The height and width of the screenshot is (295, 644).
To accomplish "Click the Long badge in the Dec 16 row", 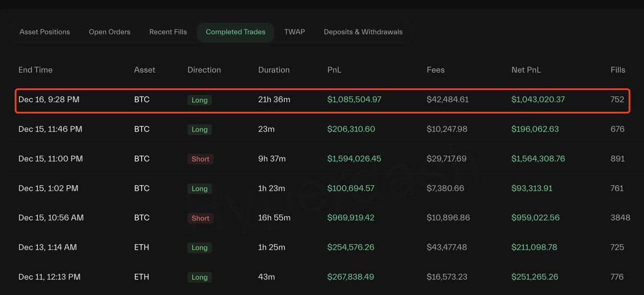I will 200,100.
